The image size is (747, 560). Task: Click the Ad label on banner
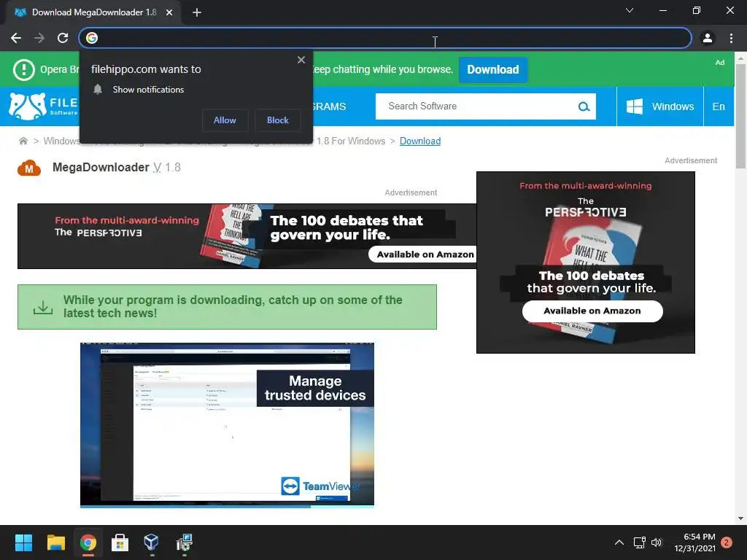(720, 63)
